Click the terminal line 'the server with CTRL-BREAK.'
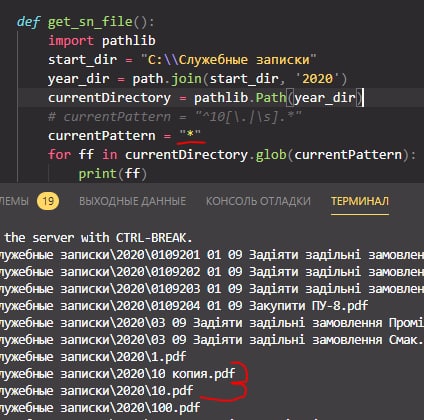This screenshot has width=424, height=420. pos(98,238)
